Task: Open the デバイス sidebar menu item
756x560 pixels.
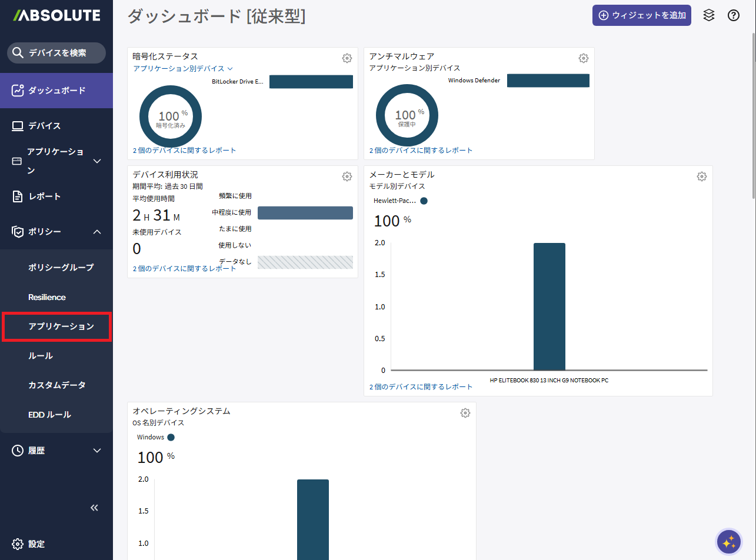Action: coord(45,126)
